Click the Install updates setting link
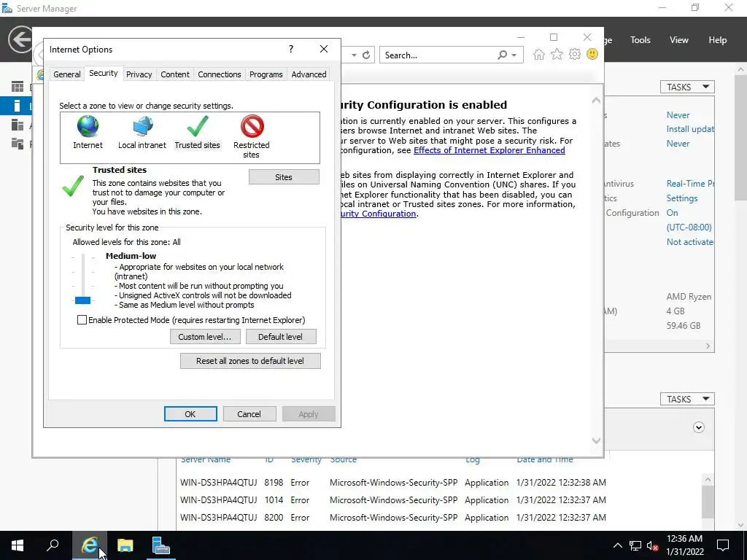Screen dimensions: 747x560 (x=690, y=129)
